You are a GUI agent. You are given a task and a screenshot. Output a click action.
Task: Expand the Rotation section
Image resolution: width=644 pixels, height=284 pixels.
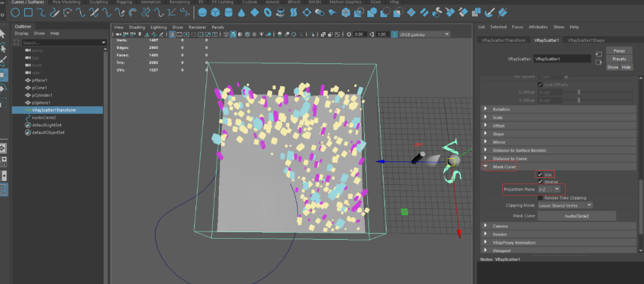tap(501, 109)
